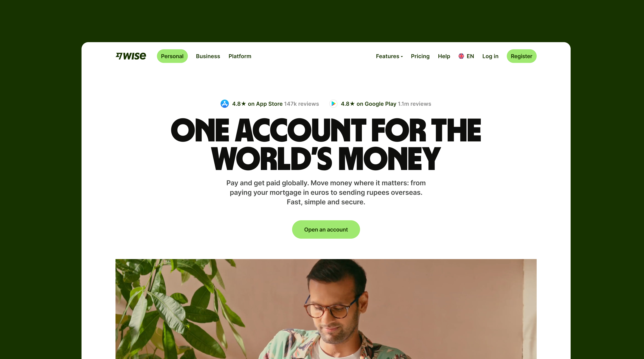
Task: Click the 1.1m reviews text
Action: (x=414, y=104)
